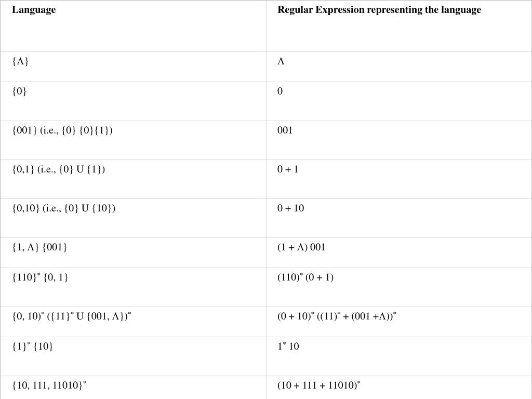Click the '(10 + 111 + 11010)*' expression
The width and height of the screenshot is (532, 399).
(x=318, y=385)
